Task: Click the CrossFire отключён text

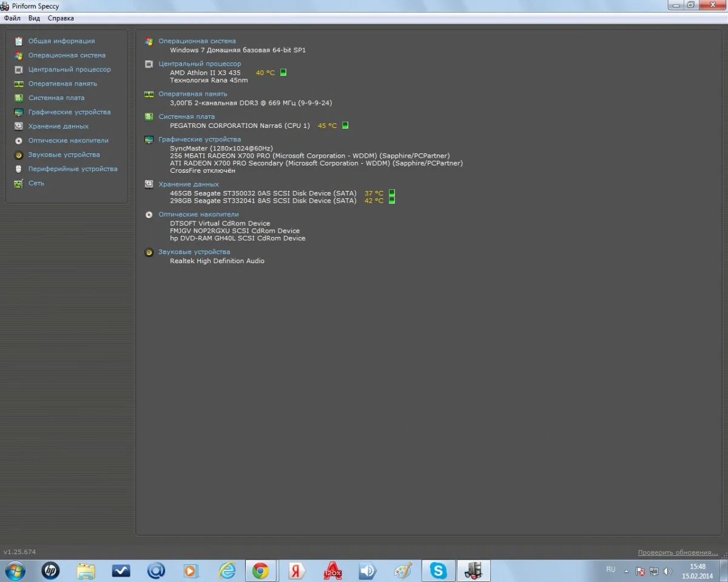Action: 203,171
